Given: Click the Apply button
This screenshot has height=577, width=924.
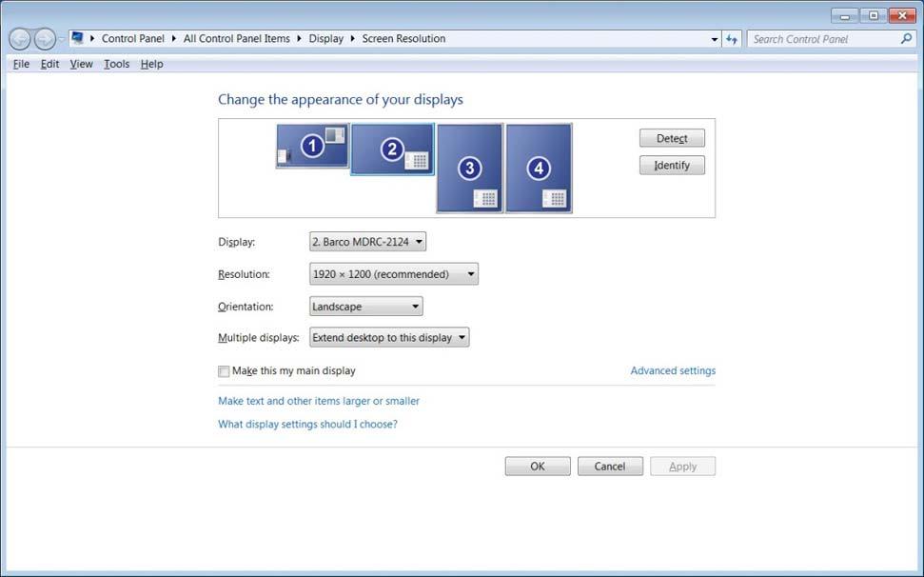Looking at the screenshot, I should tap(682, 467).
